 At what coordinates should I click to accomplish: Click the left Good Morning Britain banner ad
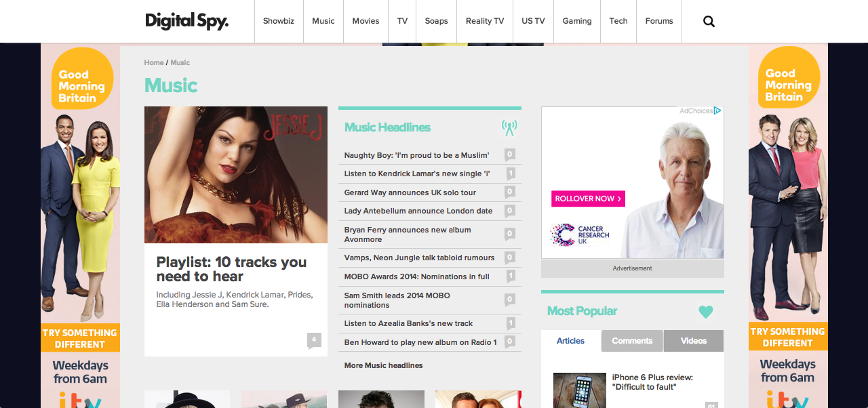pos(80,226)
